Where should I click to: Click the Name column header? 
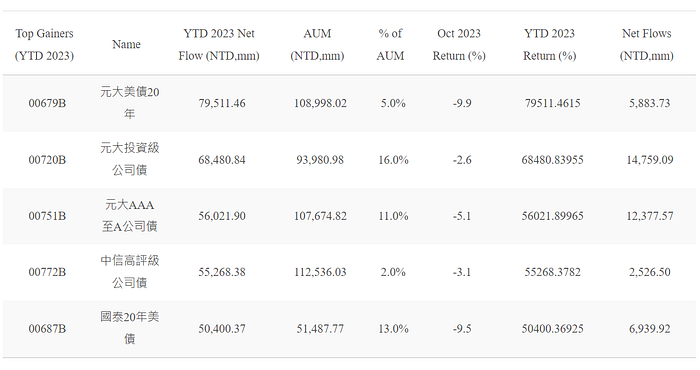126,45
